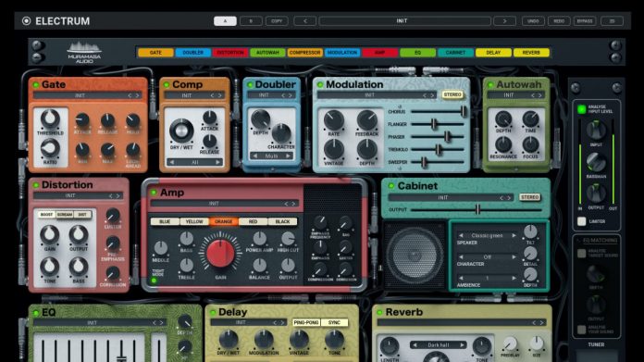This screenshot has width=644, height=362.
Task: Click the Delay Dry/Wet knob
Action: [x=229, y=340]
